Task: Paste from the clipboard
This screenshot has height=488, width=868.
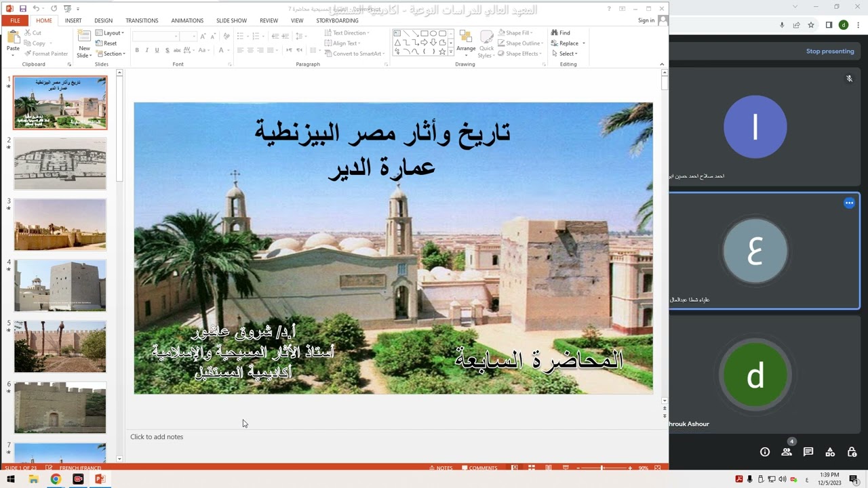Action: [13, 42]
